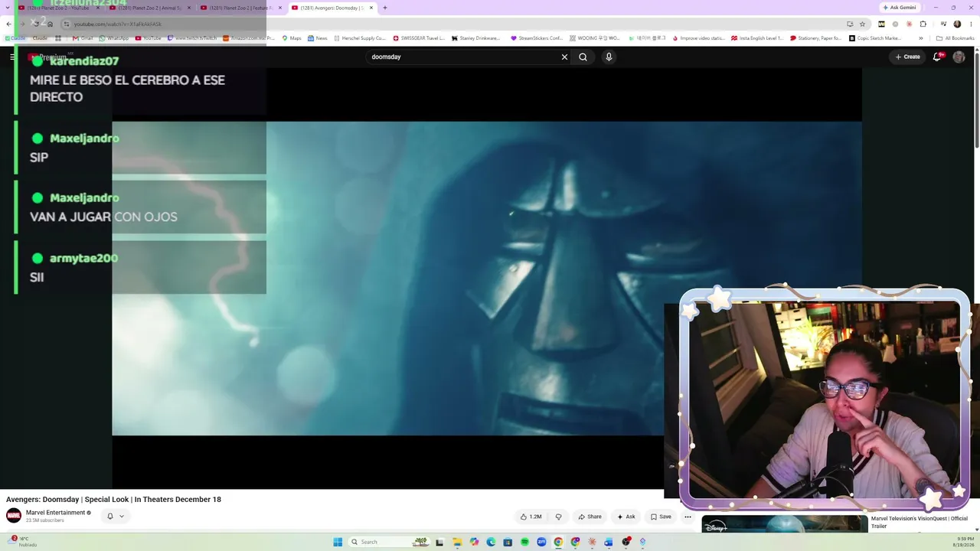Open the Marvel Entertainment channel name link

[55, 513]
